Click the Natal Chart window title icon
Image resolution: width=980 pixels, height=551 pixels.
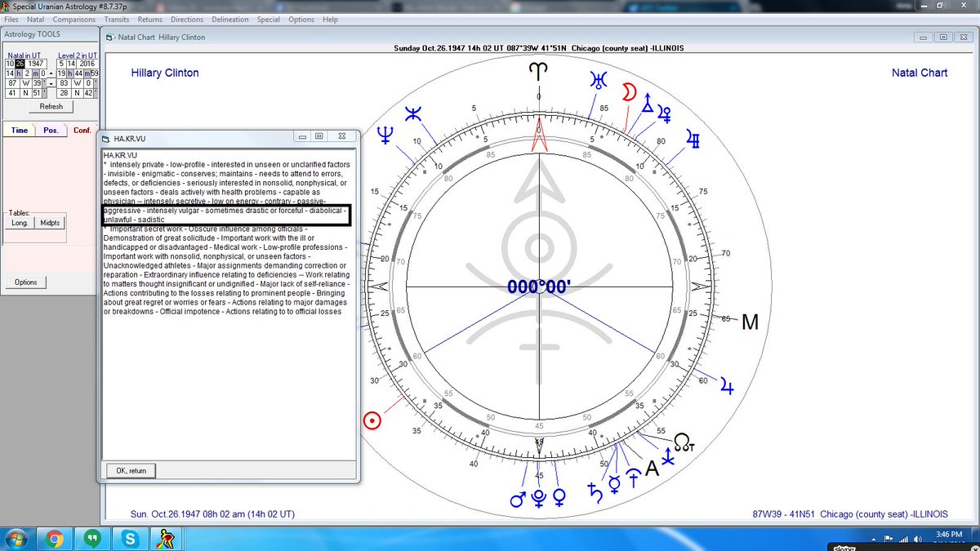(x=110, y=37)
